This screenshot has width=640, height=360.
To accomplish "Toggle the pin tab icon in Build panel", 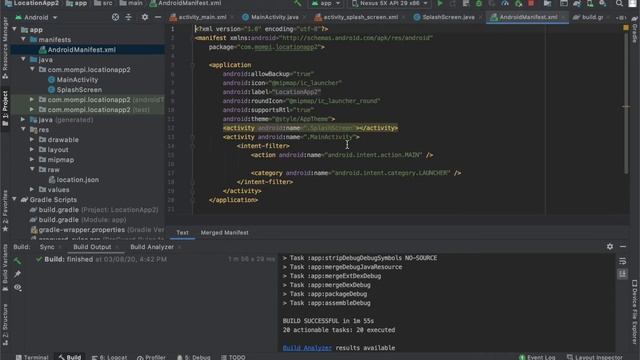I will [x=18, y=274].
